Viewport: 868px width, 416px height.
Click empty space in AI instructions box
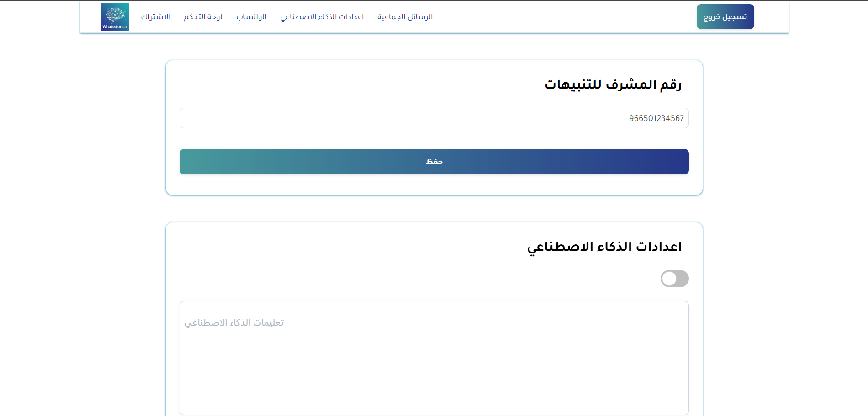[x=434, y=374]
